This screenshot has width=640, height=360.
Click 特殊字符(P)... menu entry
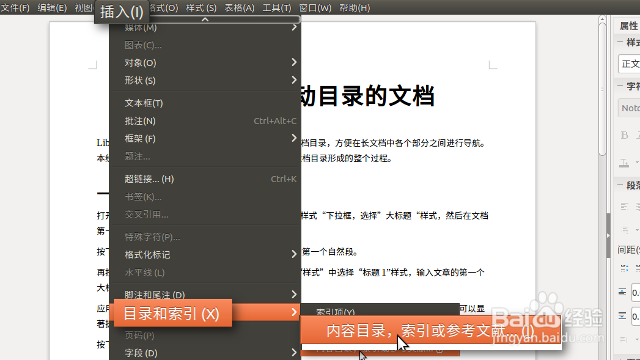[x=205, y=238]
